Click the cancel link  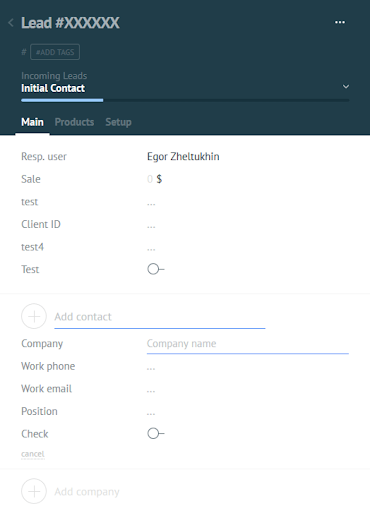pos(33,454)
